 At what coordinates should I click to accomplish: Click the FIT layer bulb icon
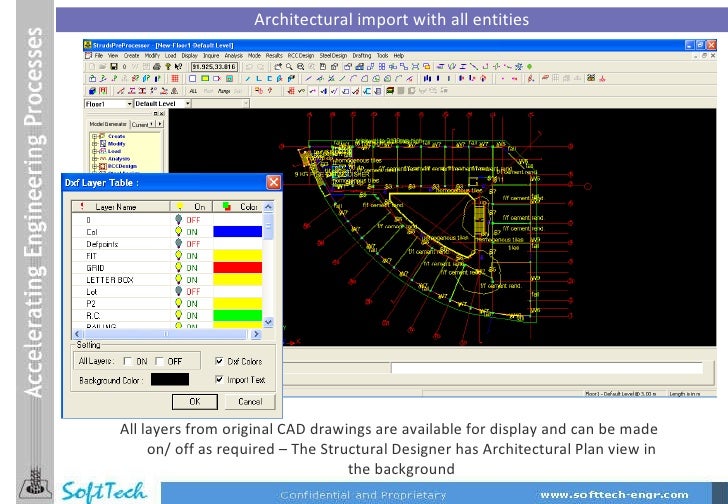tap(178, 255)
